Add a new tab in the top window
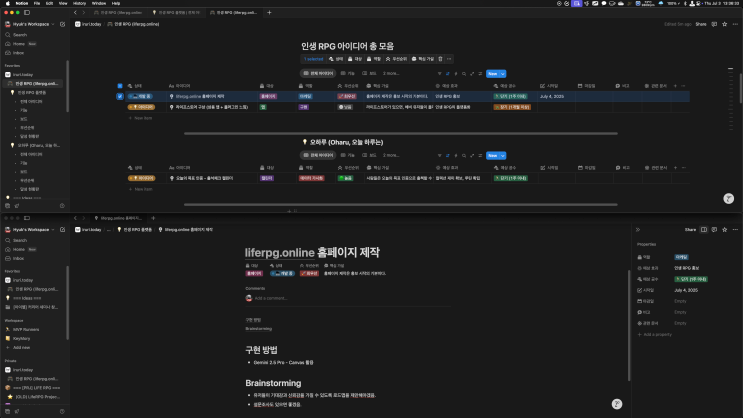Viewport: 743px width, 418px height. pyautogui.click(x=269, y=13)
